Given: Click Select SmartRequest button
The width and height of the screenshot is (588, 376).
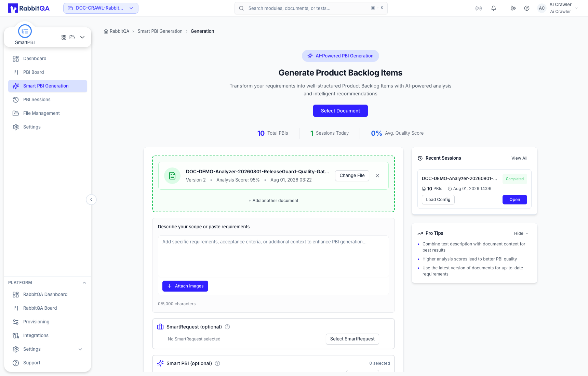Looking at the screenshot, I should coord(352,339).
